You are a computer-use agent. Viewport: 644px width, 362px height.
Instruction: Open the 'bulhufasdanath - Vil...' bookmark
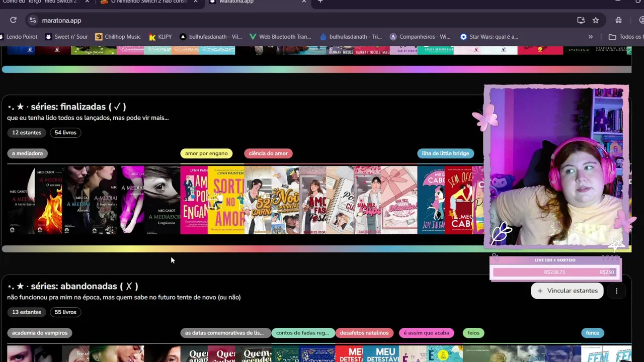coord(211,37)
